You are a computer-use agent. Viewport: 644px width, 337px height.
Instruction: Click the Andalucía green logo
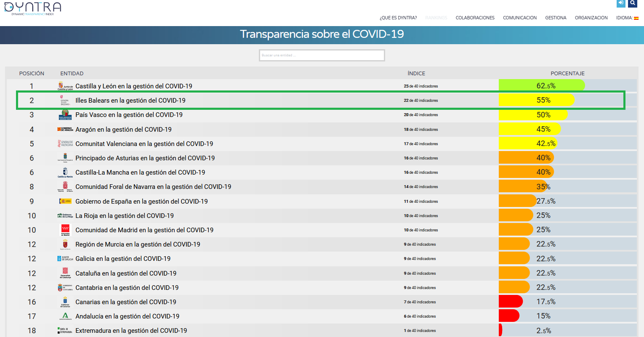[x=65, y=316]
